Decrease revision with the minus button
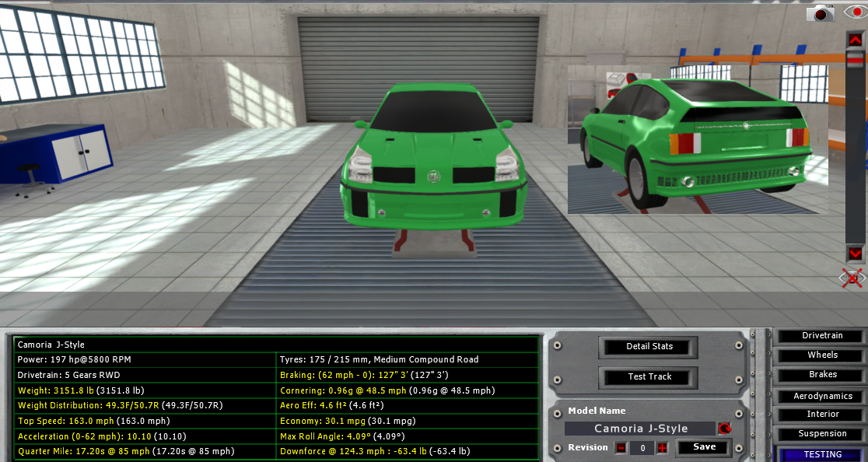Image resolution: width=868 pixels, height=462 pixels. pyautogui.click(x=621, y=447)
